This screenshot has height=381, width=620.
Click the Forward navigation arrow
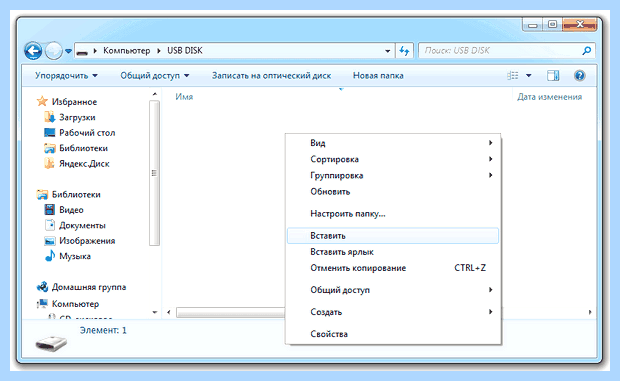(x=54, y=51)
